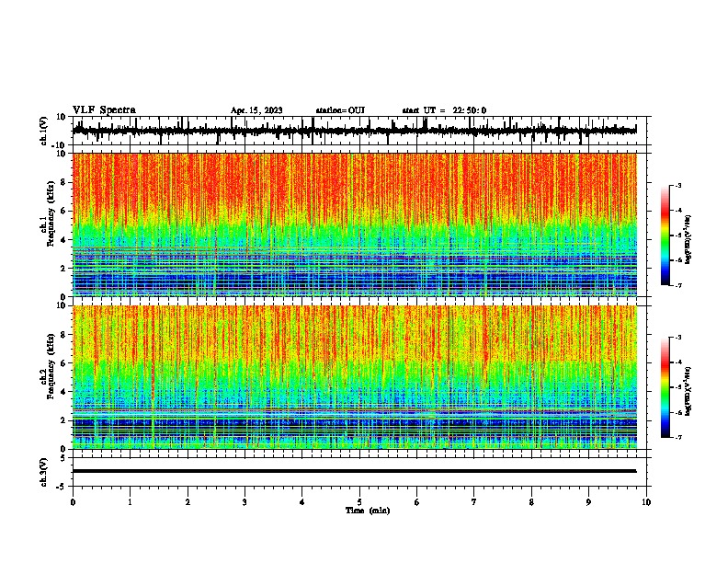
Task: Click the "Time (min)" x-axis label
Action: (368, 511)
